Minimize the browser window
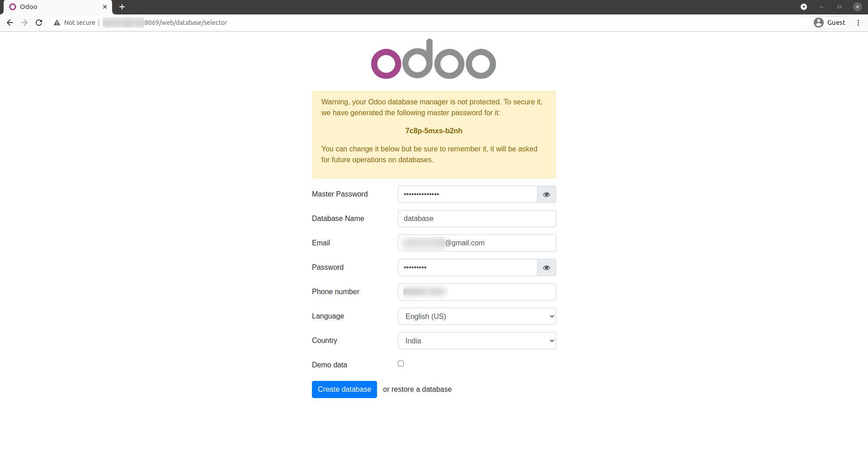 821,7
